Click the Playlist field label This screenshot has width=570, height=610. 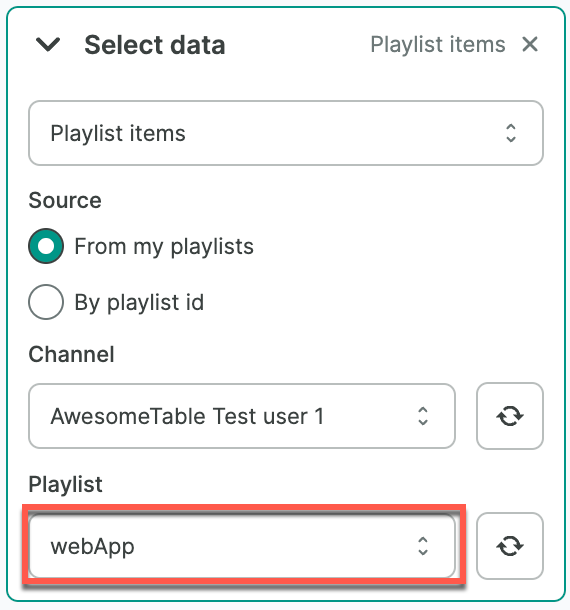coord(65,485)
